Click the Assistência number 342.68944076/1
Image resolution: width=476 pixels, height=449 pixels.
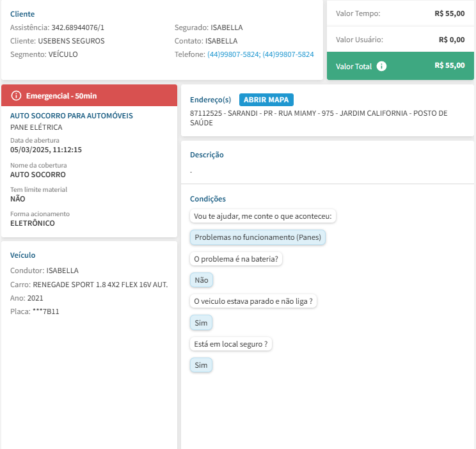(77, 28)
